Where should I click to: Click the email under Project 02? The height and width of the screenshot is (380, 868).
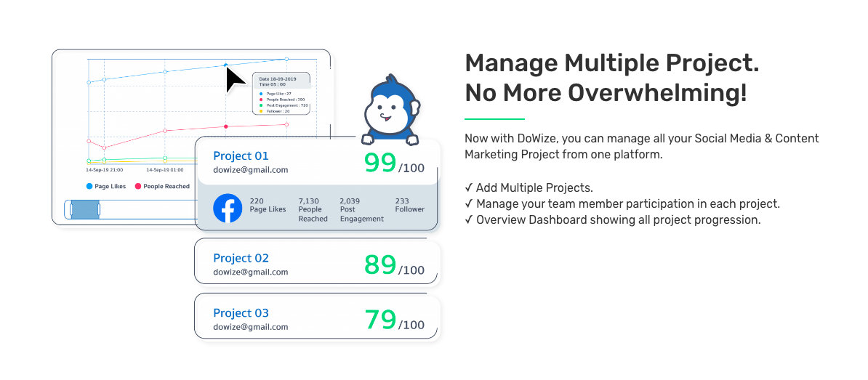[x=251, y=272]
